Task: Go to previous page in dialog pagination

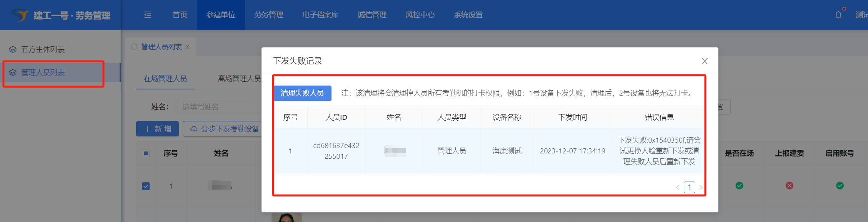Action: (x=678, y=188)
